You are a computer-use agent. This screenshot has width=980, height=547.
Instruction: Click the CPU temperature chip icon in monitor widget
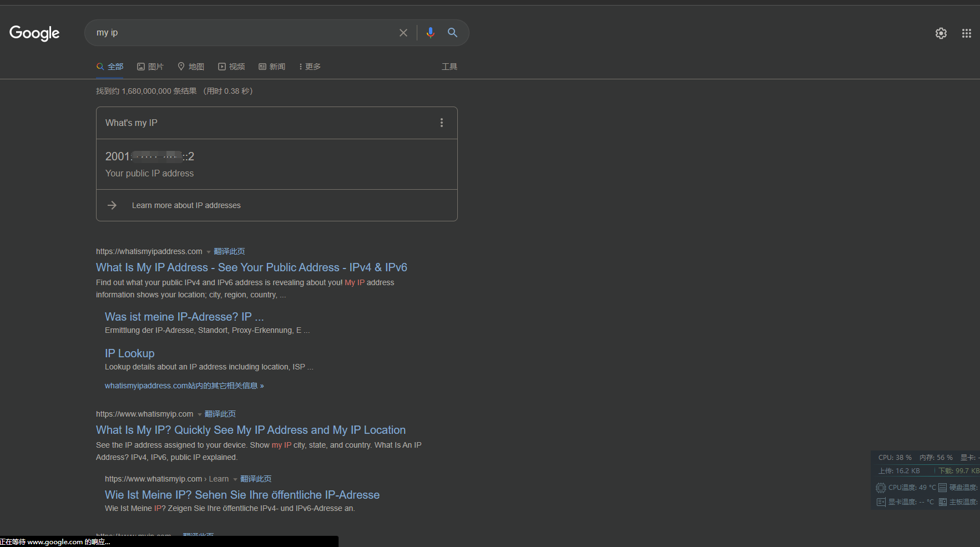(881, 488)
